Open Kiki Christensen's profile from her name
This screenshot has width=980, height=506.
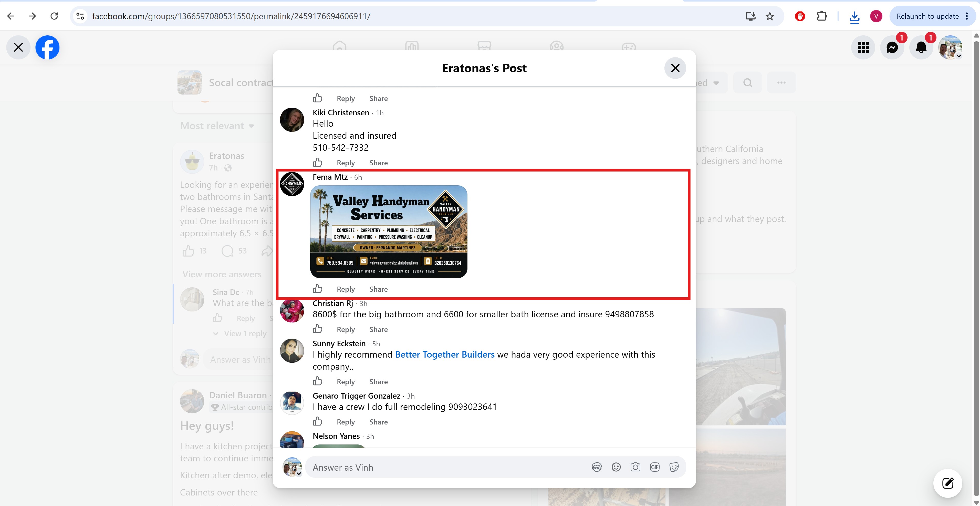coord(341,113)
